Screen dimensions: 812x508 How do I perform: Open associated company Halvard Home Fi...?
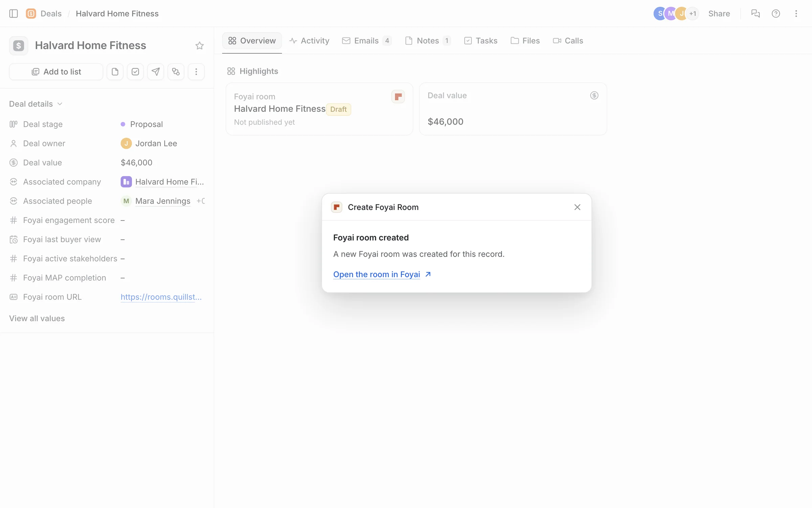163,182
